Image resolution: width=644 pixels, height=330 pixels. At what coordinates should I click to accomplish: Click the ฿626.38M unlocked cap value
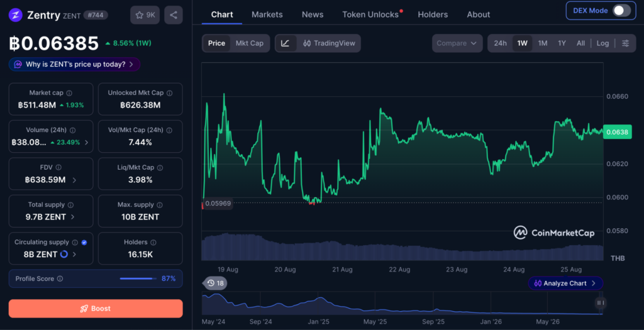point(140,105)
